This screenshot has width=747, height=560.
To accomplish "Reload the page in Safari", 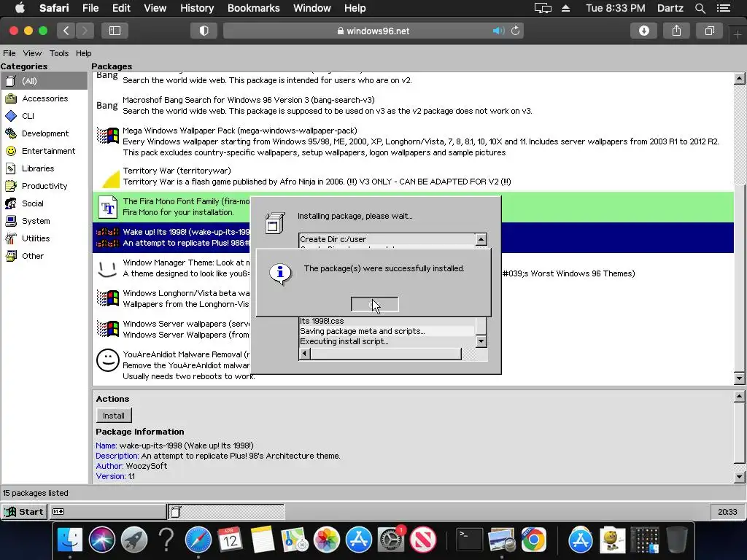I will point(516,31).
